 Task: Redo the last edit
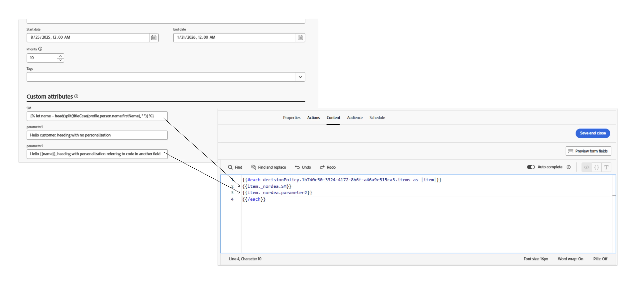point(328,167)
